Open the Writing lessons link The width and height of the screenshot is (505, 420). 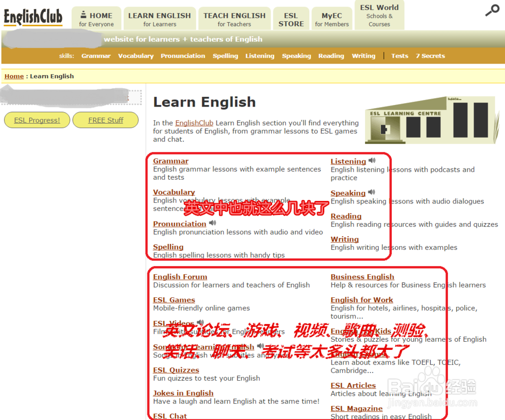(344, 239)
